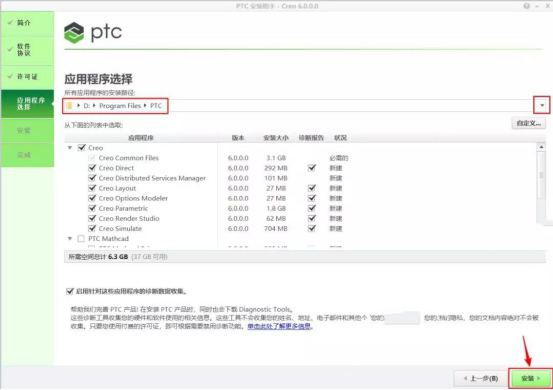Select the 简介 introduction step
This screenshot has width=553, height=390.
28,23
